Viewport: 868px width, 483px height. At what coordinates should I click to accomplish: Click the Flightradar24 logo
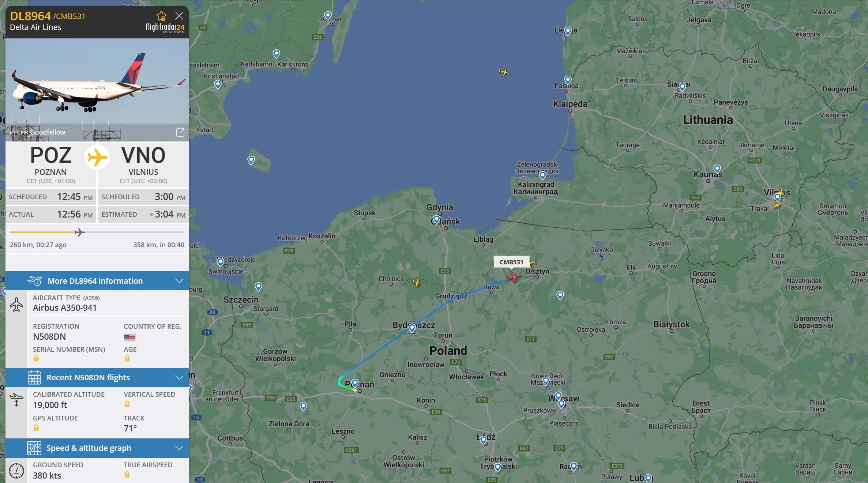(x=165, y=28)
